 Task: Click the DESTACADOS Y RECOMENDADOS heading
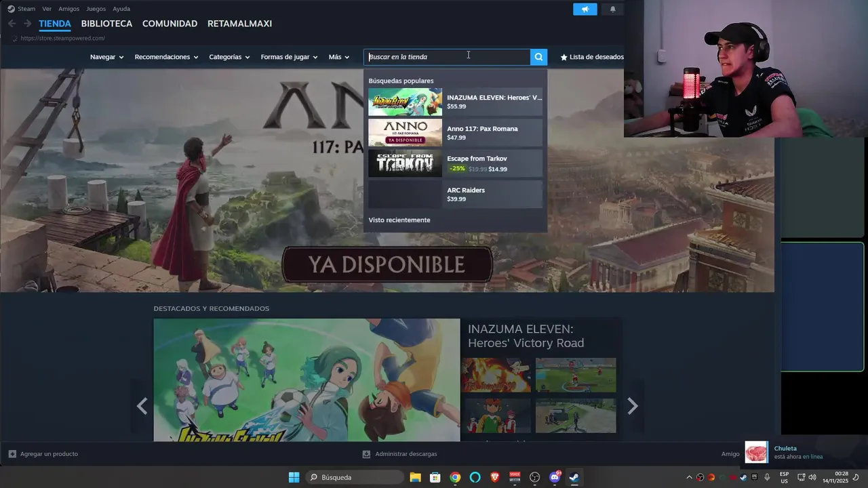[x=212, y=308]
